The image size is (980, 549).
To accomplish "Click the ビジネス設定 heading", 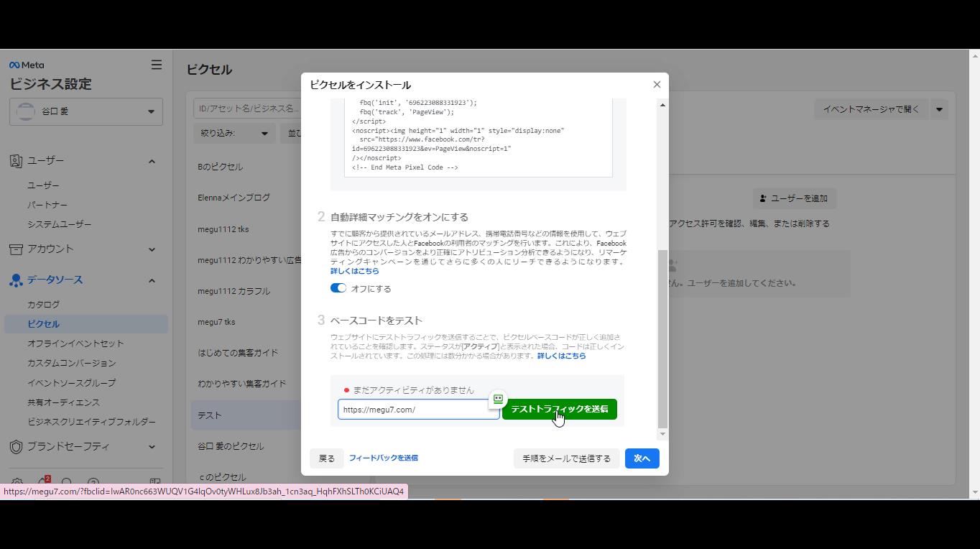I will tap(50, 84).
